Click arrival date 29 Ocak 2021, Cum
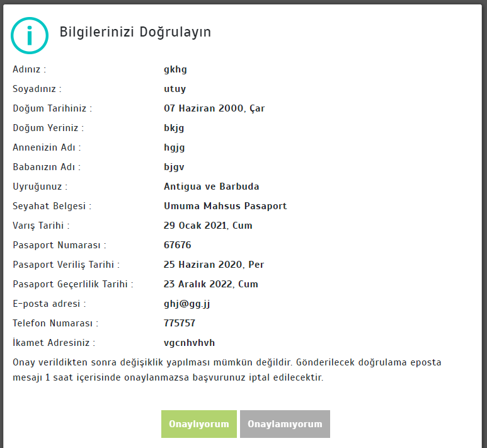The image size is (487, 448). 208,226
